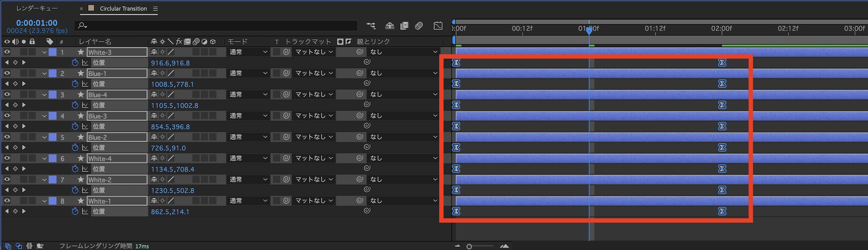
Task: Hide the Blue-4 layer eye
Action: [7, 94]
